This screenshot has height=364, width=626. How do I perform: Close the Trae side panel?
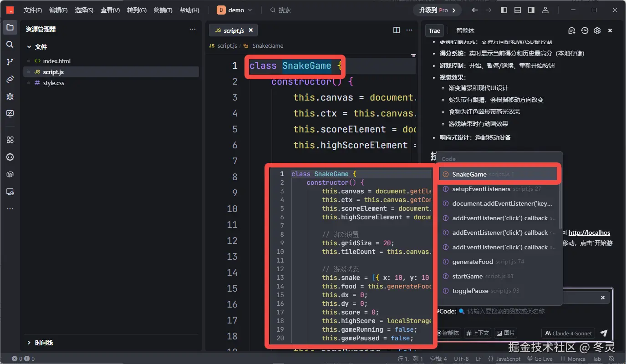tap(610, 30)
